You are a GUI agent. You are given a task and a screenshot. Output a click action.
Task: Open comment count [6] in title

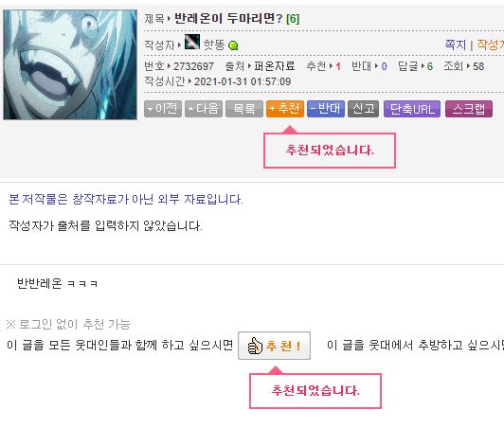293,19
